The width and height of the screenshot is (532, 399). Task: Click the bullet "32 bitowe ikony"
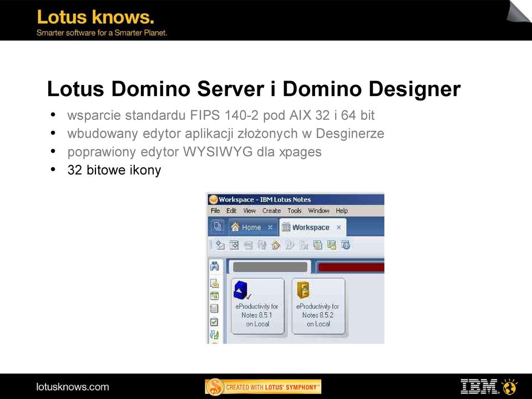tap(114, 170)
